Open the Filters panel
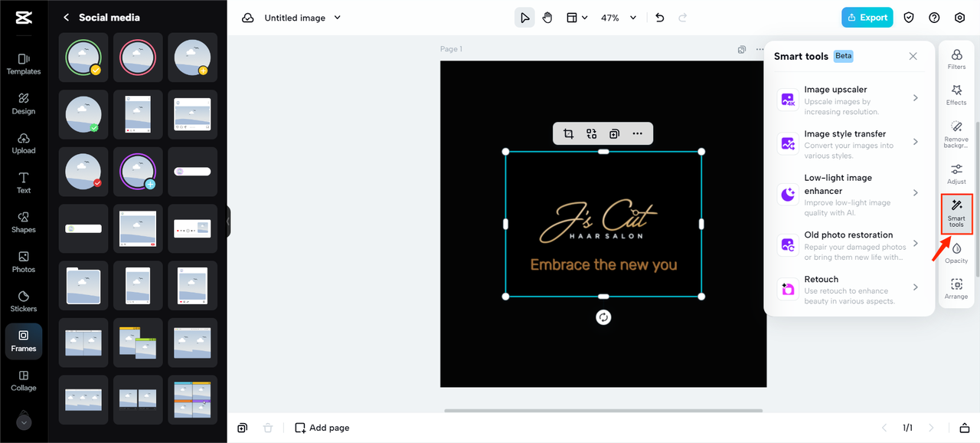980x443 pixels. pos(956,59)
